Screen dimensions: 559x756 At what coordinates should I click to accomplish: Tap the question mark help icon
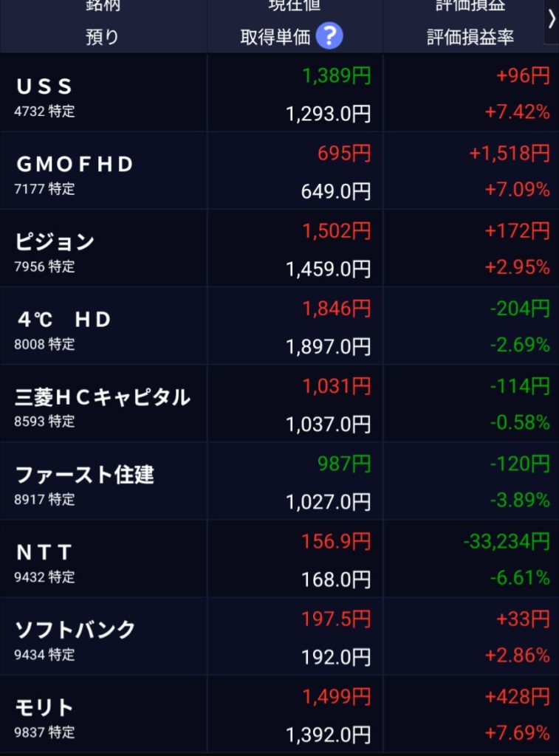click(x=329, y=36)
